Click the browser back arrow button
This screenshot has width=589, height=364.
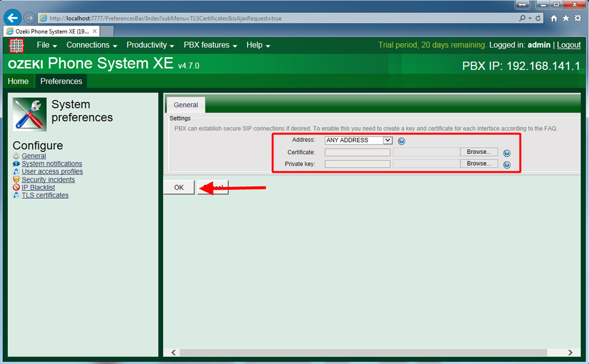[12, 18]
